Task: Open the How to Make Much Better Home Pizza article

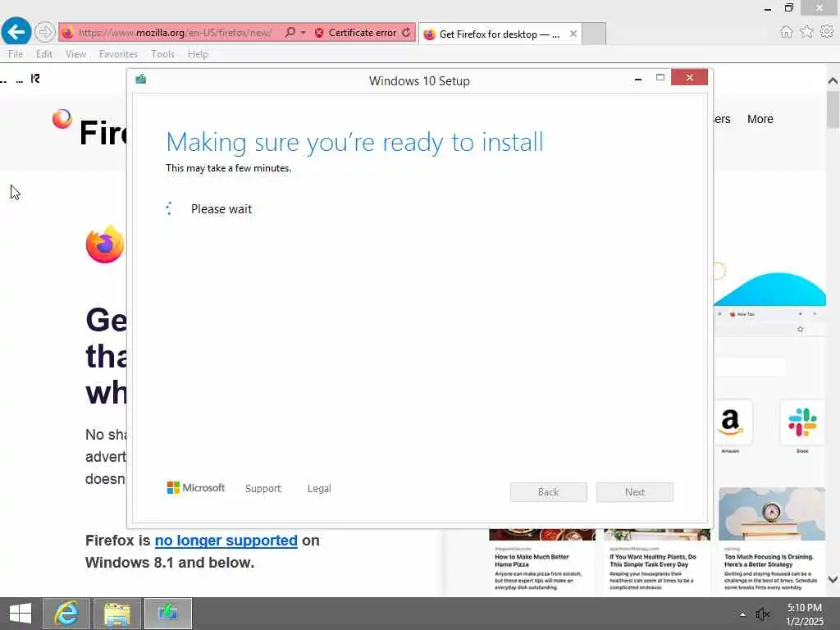Action: point(542,559)
